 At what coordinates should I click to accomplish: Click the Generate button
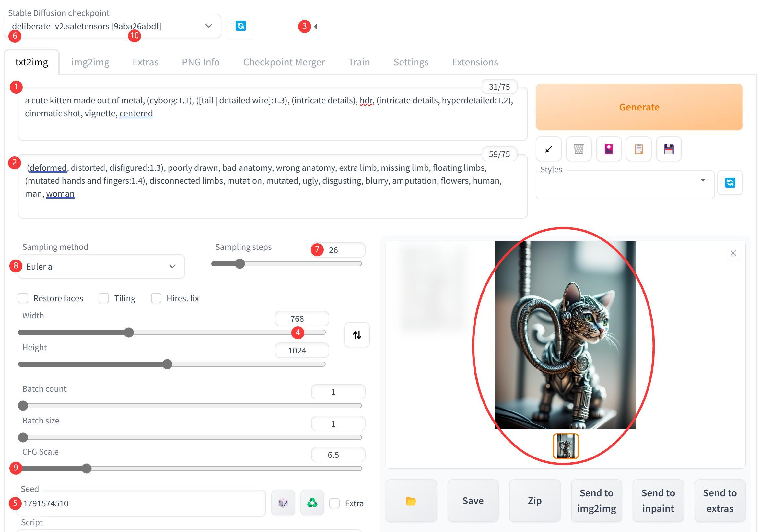(639, 107)
